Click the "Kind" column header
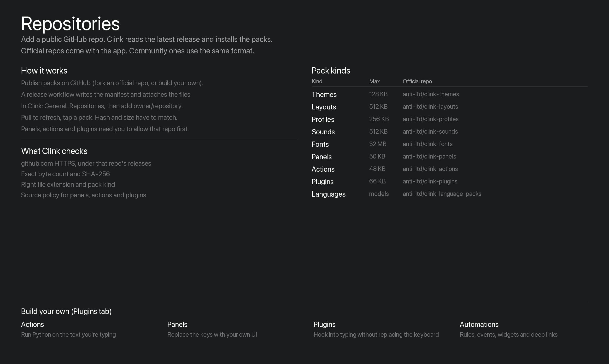Screen dimensions: 609x364 coord(317,81)
